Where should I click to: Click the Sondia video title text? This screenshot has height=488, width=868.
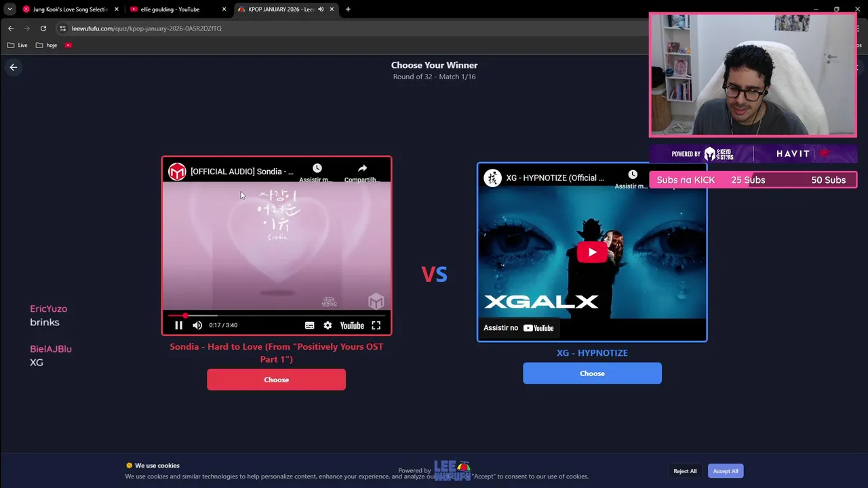click(x=242, y=171)
